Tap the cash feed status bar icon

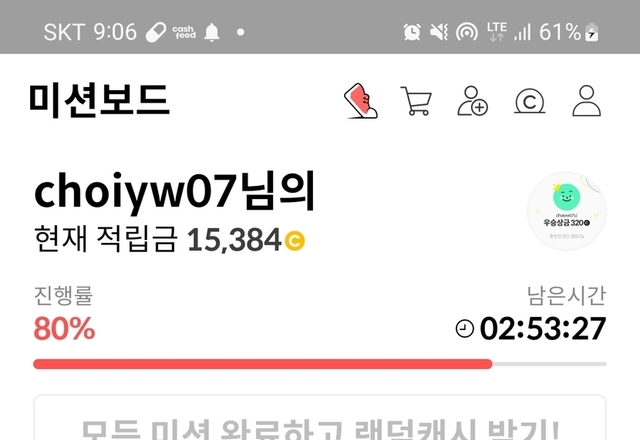184,32
